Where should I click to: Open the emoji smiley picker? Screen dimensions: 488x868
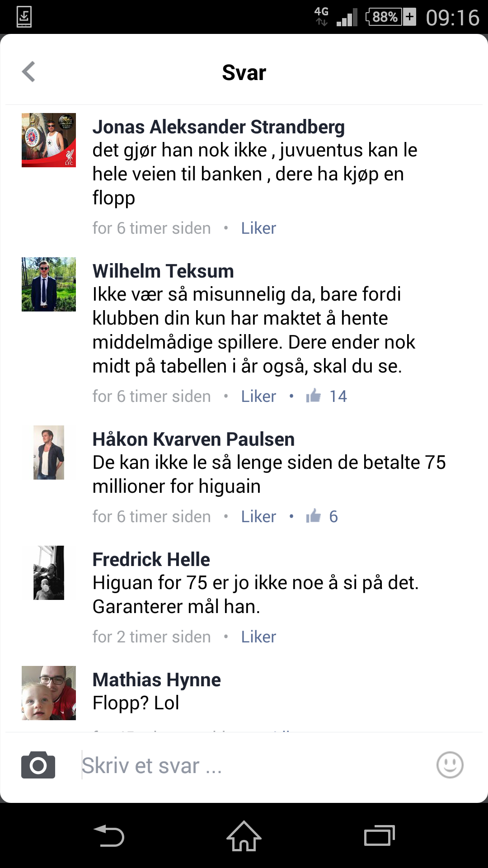pos(450,765)
